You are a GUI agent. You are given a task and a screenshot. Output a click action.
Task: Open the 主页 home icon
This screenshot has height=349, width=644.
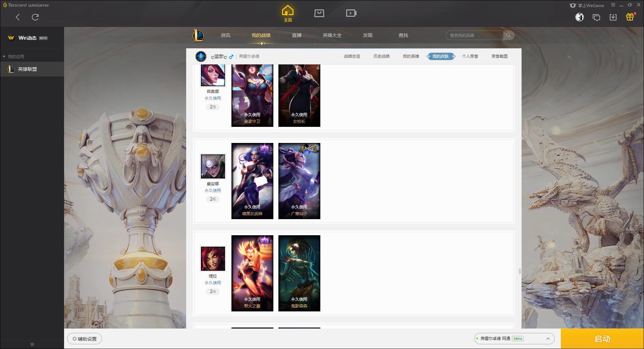point(287,14)
